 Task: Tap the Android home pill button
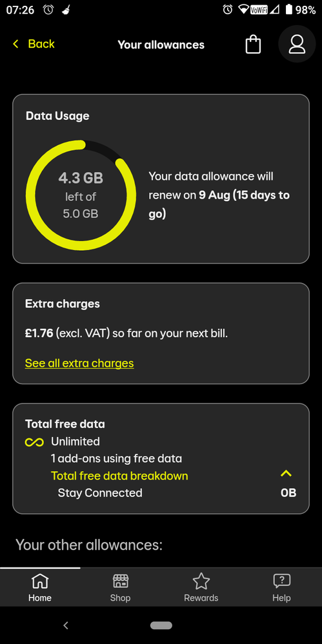(161, 625)
